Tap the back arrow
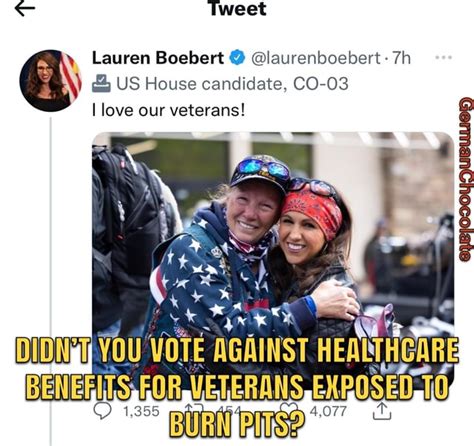 25,9
